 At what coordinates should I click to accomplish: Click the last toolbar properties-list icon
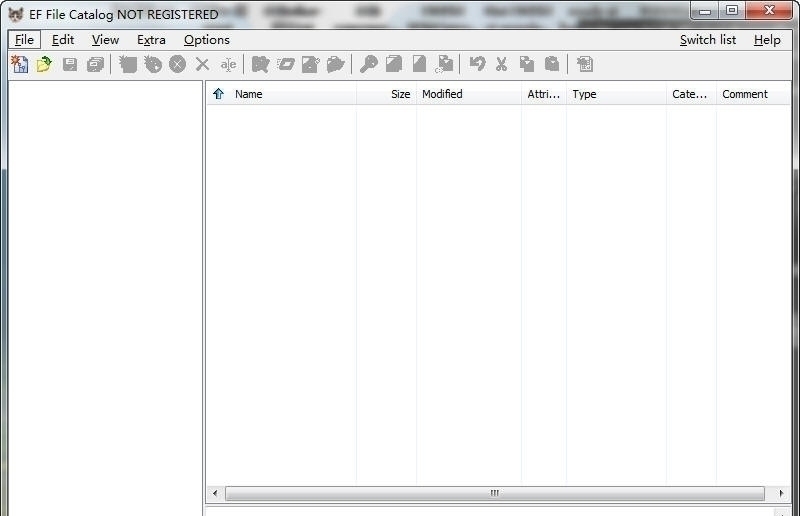585,64
